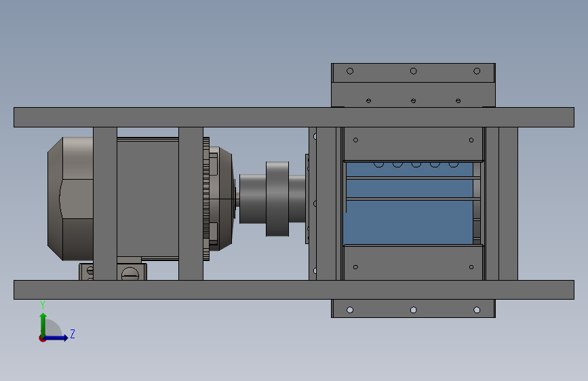This screenshot has width=588, height=381.
Task: Pick the toothed ring on the motor flange
Action: (206, 199)
